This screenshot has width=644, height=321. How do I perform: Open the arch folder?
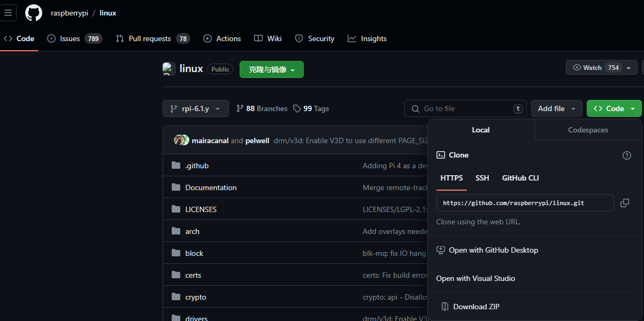[192, 231]
